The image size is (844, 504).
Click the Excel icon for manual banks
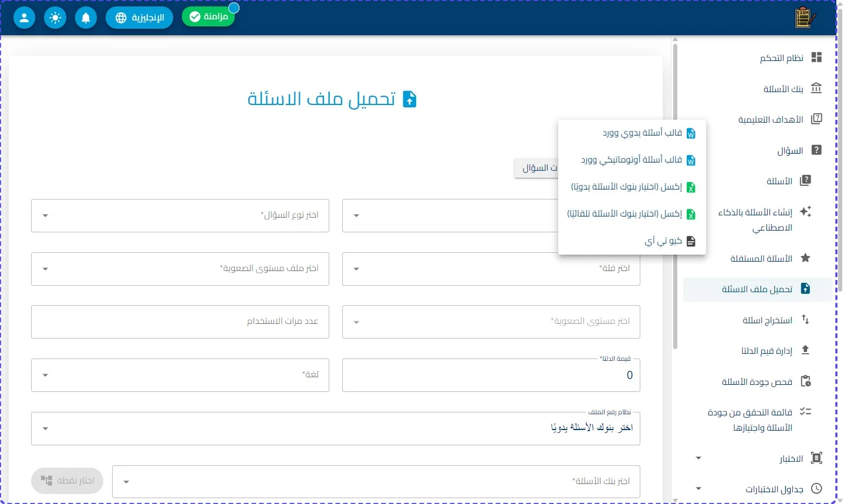coord(691,187)
